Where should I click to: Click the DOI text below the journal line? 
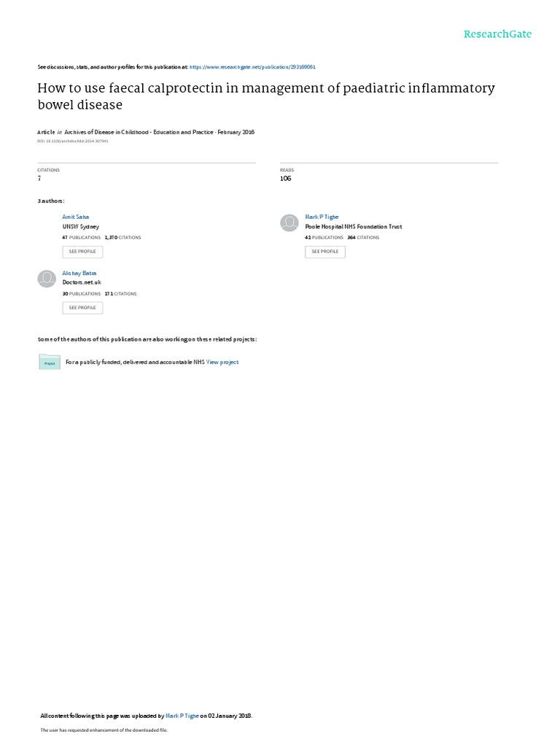tap(73, 141)
